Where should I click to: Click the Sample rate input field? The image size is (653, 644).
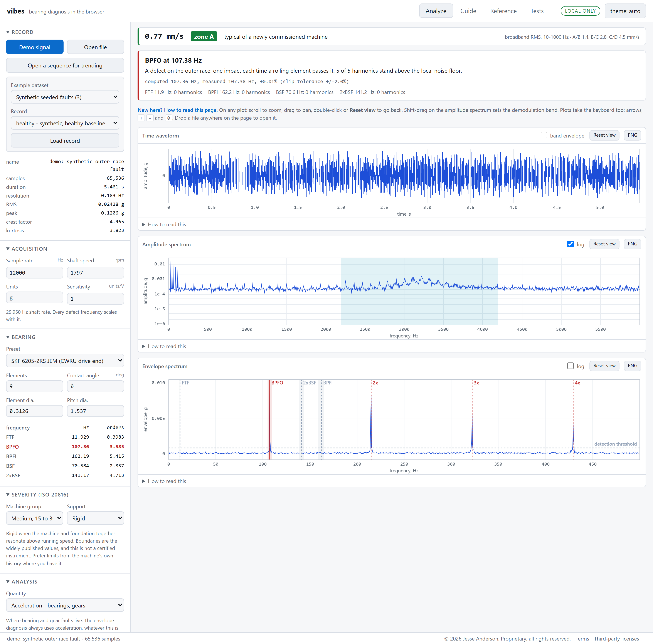pyautogui.click(x=34, y=273)
